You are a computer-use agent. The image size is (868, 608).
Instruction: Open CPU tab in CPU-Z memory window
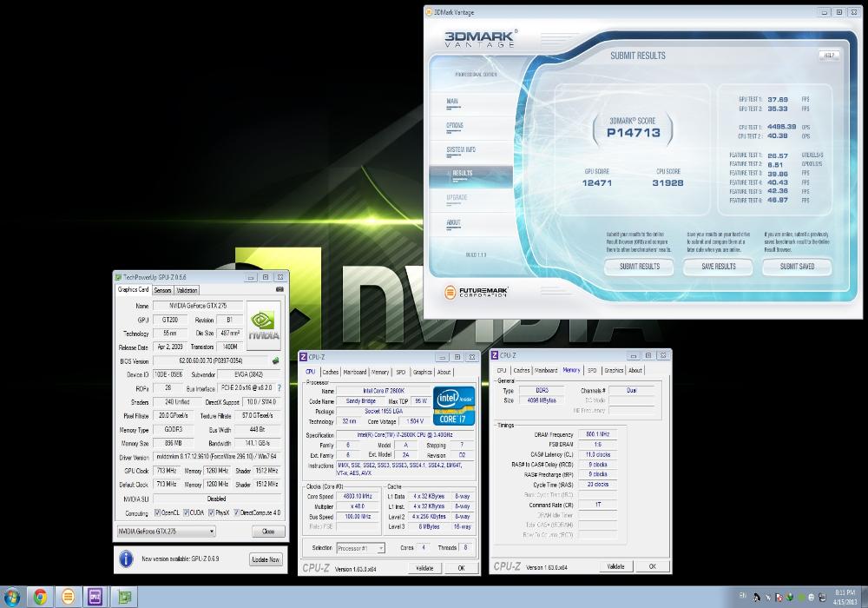coord(502,371)
